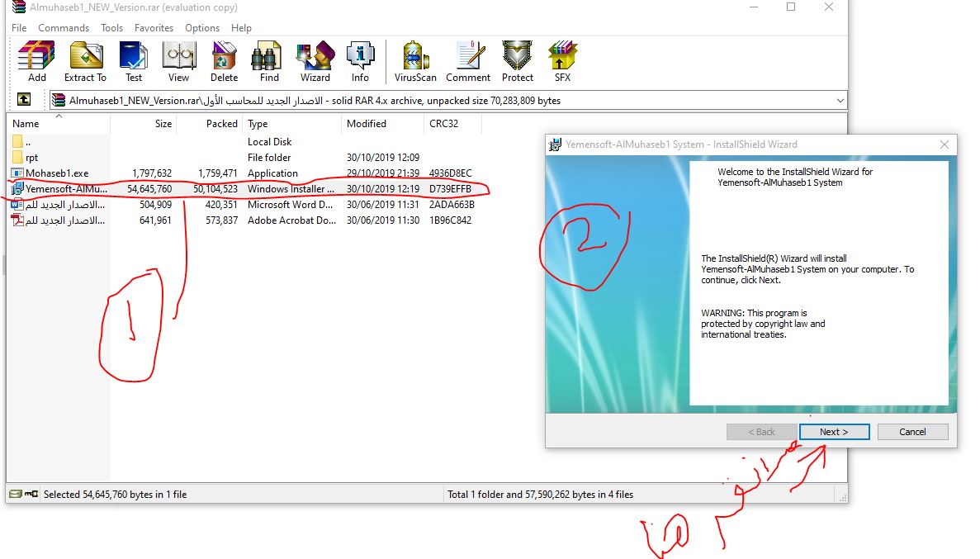This screenshot has height=559, width=980.
Task: Click the rpt folder name
Action: 32,158
